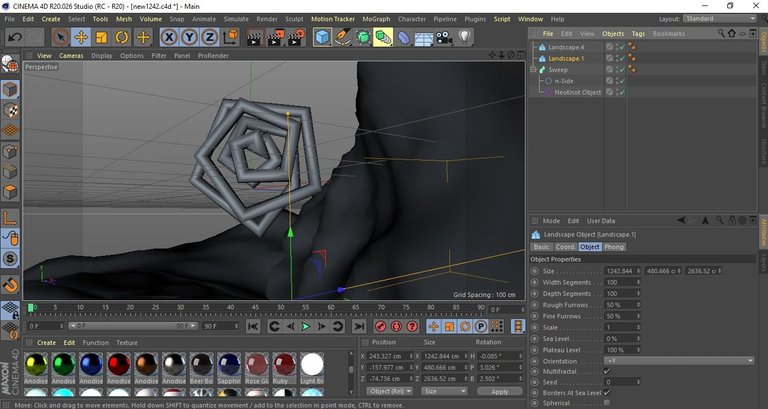Viewport: 768px width, 409px height.
Task: Go to end of animation
Action: coord(359,326)
